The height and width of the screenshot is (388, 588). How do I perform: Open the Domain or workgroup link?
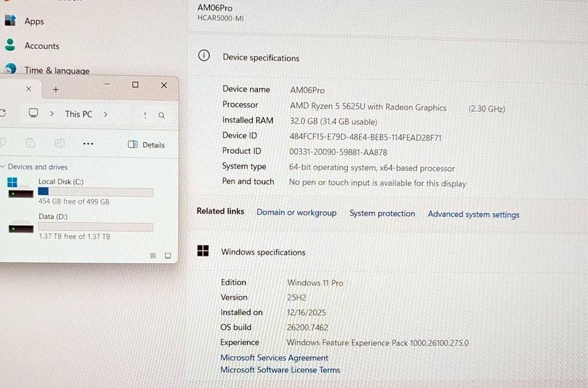point(296,213)
